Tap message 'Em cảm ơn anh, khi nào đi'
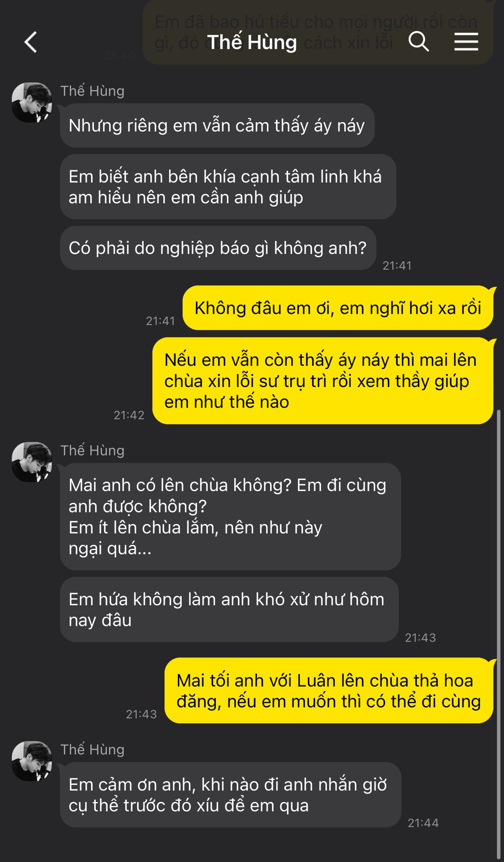The image size is (504, 862). click(x=231, y=795)
